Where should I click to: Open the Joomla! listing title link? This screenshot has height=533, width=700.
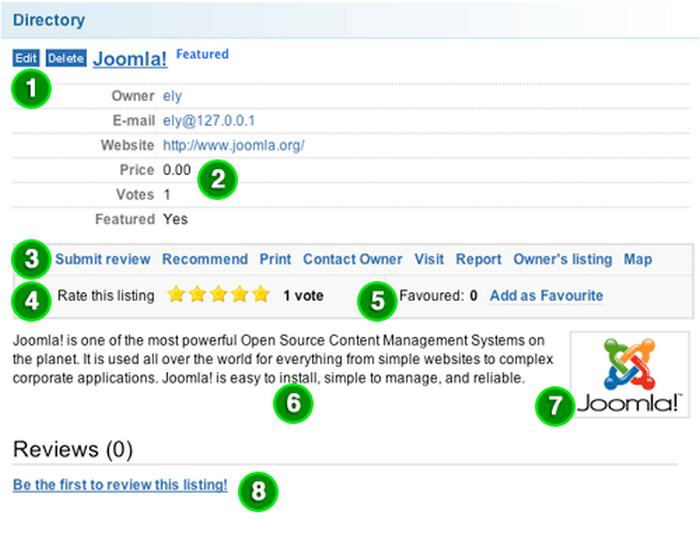130,59
